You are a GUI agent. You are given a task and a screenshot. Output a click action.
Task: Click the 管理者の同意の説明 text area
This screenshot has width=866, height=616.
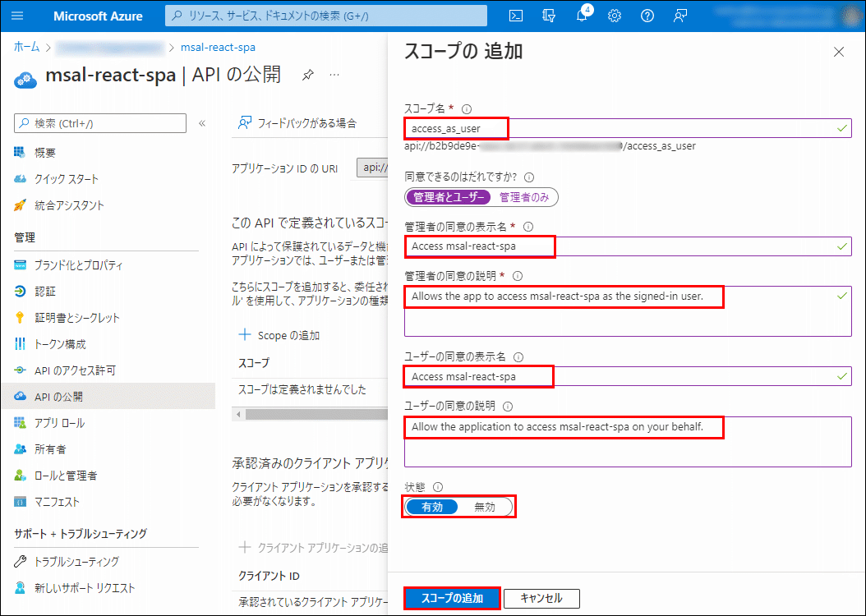click(628, 310)
